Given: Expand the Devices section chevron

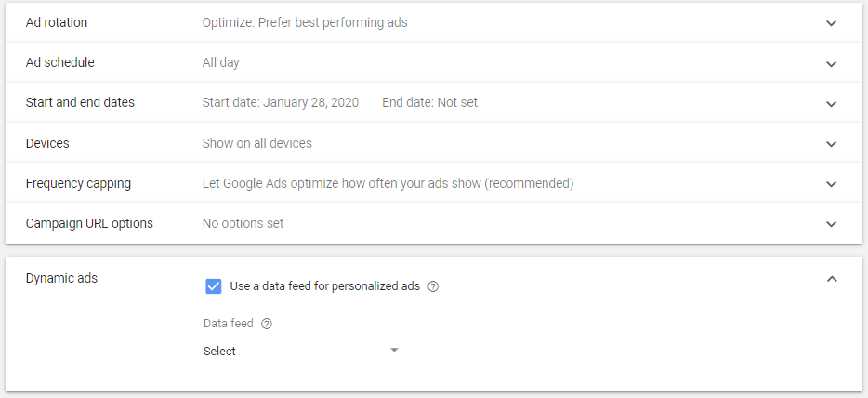Looking at the screenshot, I should [x=831, y=144].
